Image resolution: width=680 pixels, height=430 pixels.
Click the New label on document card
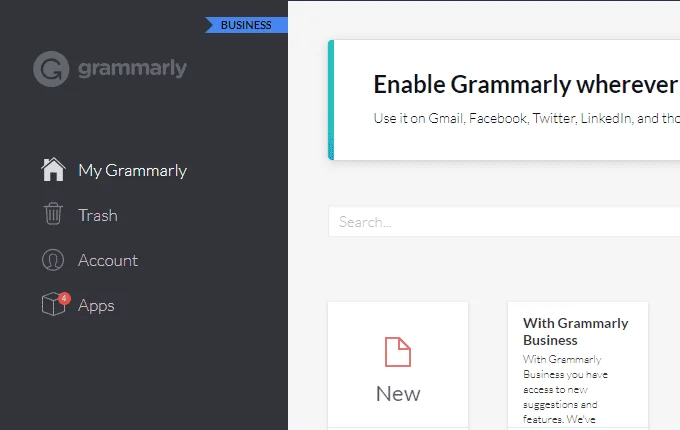pyautogui.click(x=398, y=394)
